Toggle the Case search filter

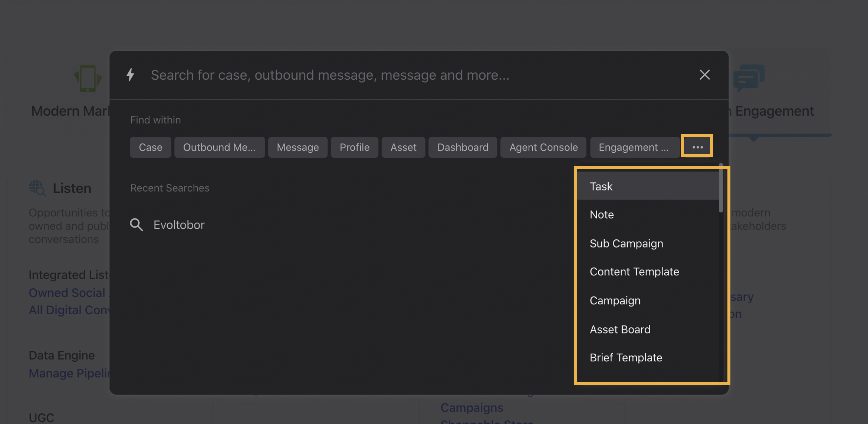coord(150,147)
